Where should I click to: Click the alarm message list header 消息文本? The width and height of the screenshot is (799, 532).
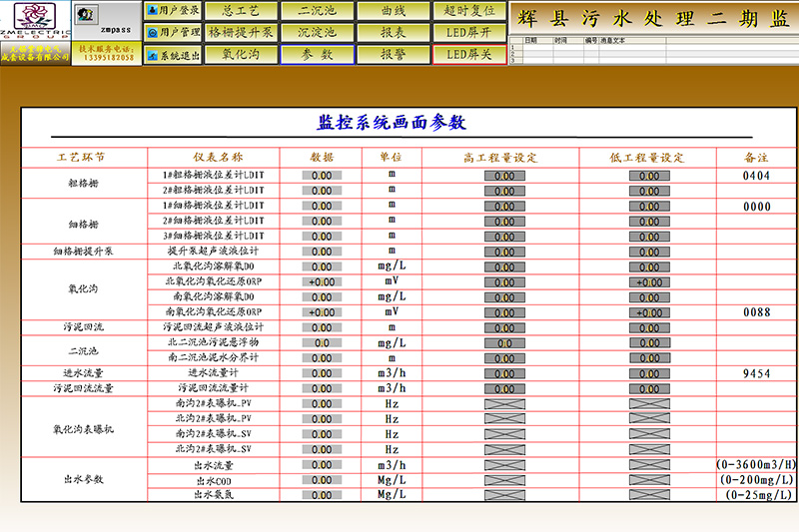point(612,40)
